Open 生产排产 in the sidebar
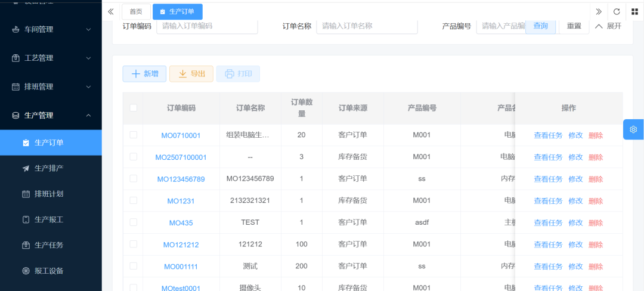Viewport: 644px width, 291px height. click(x=49, y=168)
